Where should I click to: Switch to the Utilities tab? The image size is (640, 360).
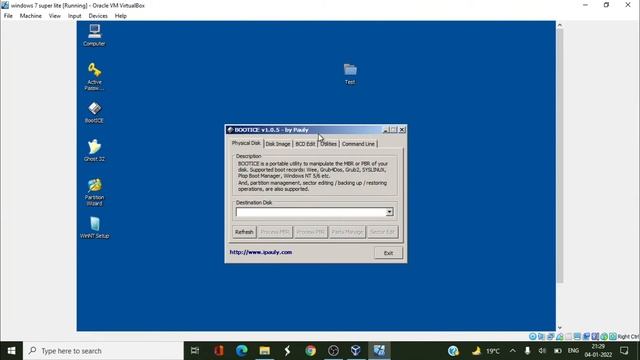point(329,144)
